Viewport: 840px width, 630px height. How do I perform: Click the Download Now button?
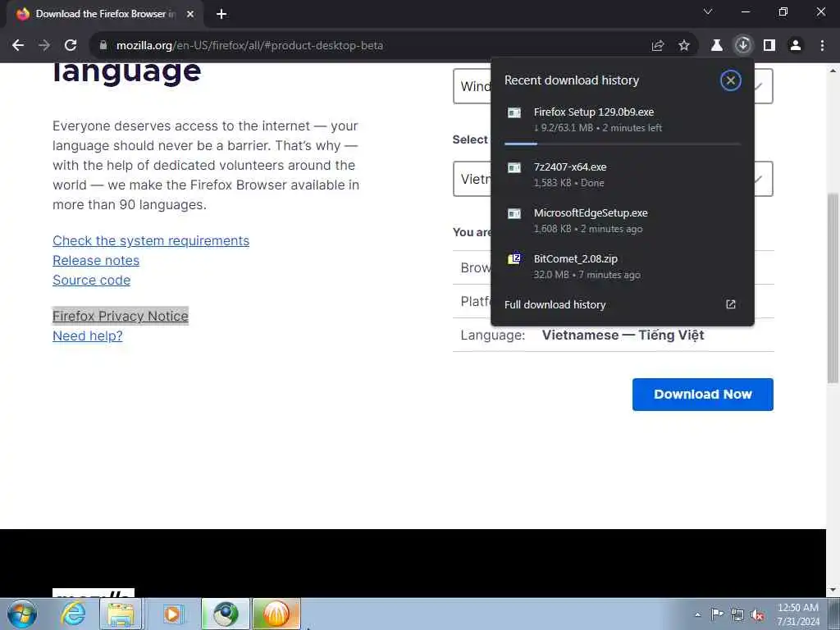pyautogui.click(x=703, y=395)
